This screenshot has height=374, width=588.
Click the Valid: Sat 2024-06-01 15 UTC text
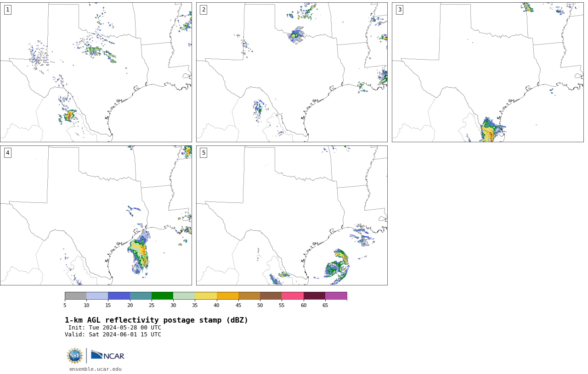[113, 335]
